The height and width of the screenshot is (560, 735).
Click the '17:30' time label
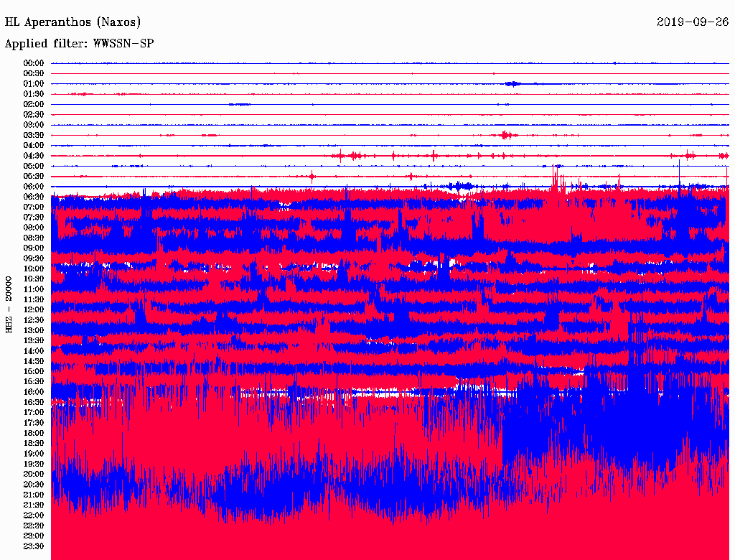34,423
